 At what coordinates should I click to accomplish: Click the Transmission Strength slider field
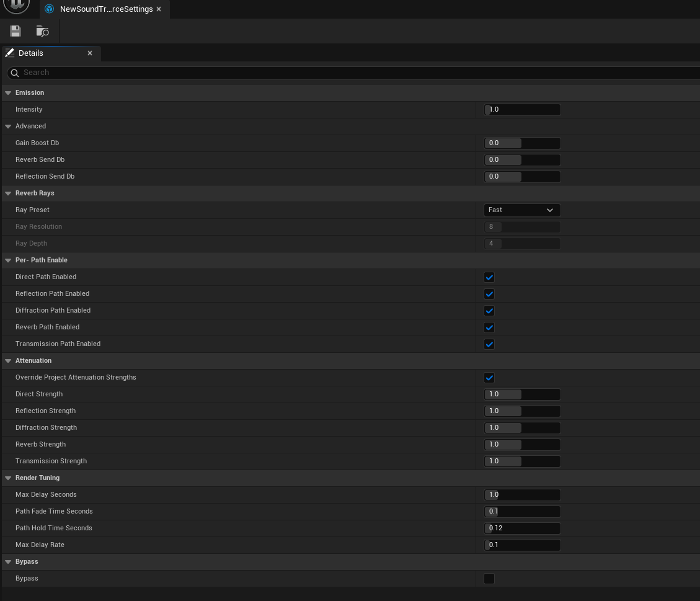coord(522,461)
